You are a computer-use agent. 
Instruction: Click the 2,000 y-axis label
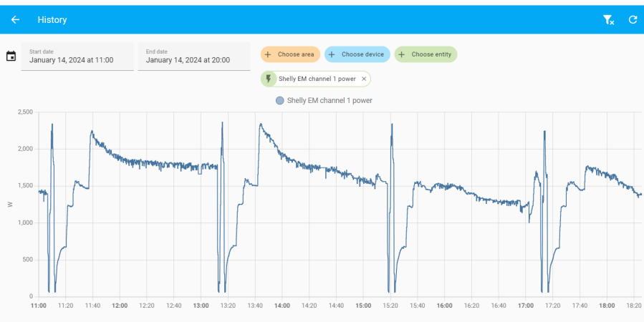pos(25,149)
